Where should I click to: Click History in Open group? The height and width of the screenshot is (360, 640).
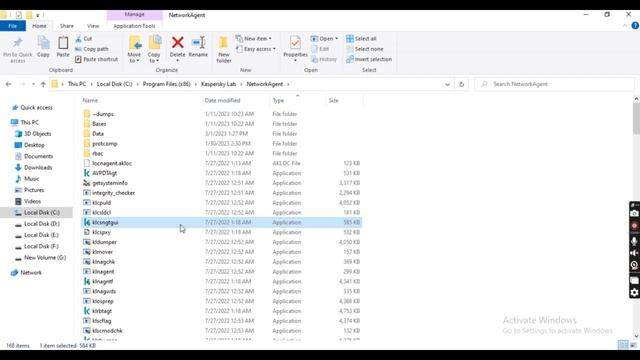[324, 59]
